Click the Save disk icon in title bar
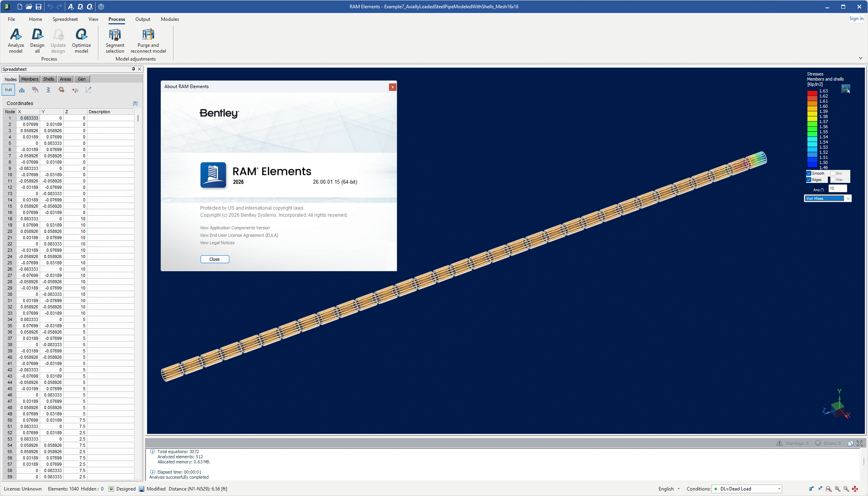 pos(39,7)
